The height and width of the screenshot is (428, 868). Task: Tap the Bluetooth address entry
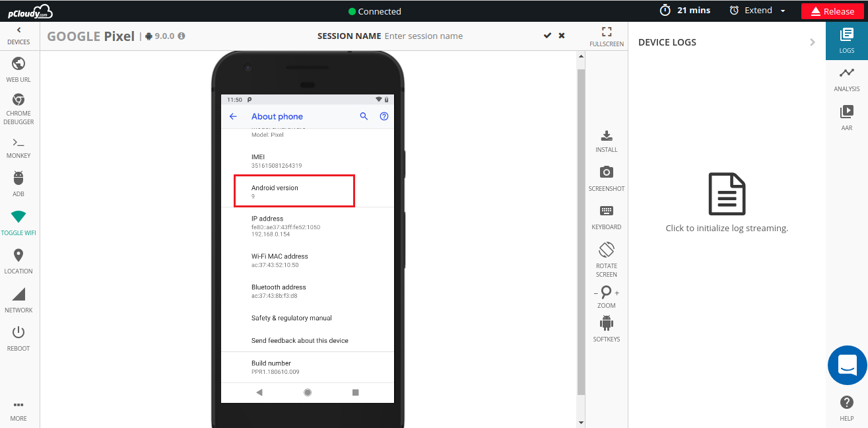pos(308,291)
